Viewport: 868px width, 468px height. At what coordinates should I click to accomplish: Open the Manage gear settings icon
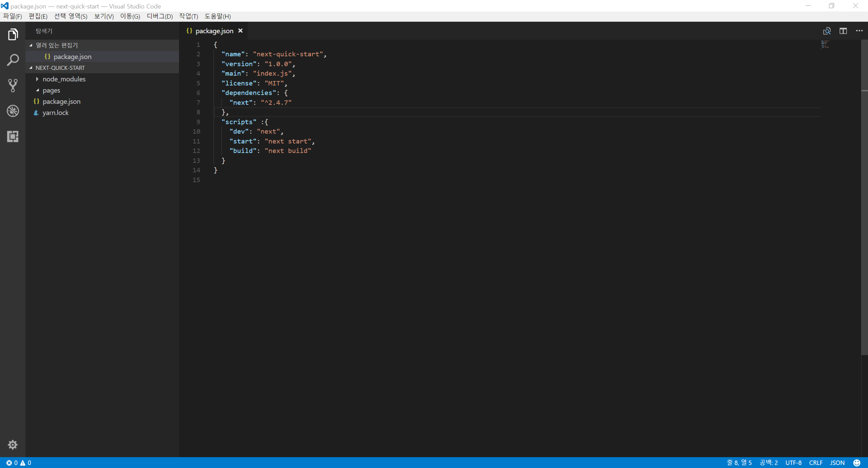(x=13, y=445)
